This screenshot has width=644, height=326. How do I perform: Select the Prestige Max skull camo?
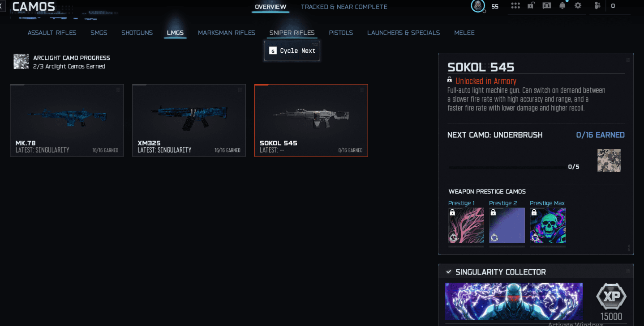tap(548, 225)
